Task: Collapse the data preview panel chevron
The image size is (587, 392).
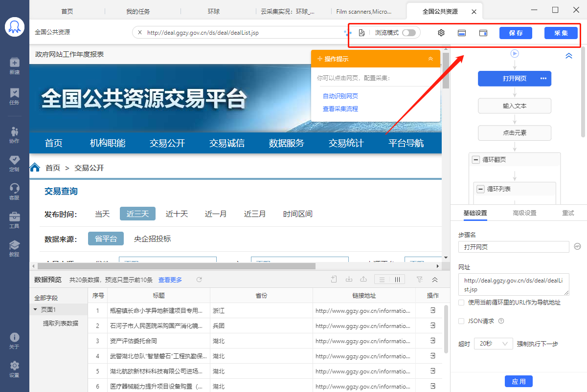Action: (x=435, y=280)
